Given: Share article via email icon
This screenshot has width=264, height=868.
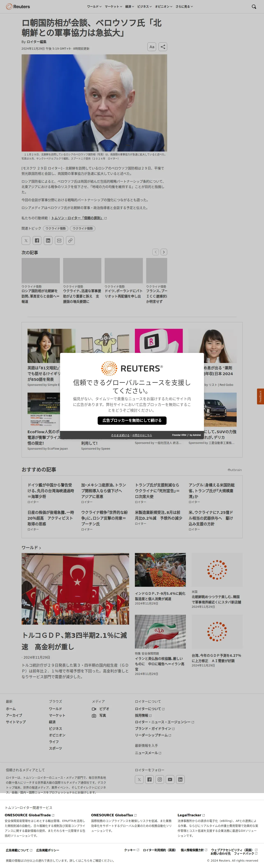Looking at the screenshot, I should tap(59, 241).
